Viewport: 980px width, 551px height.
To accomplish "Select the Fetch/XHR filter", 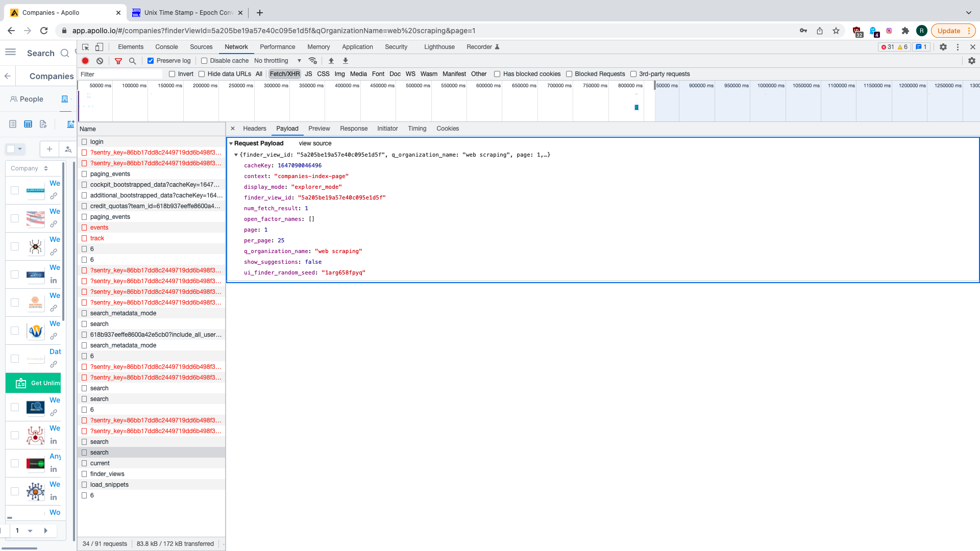I will [285, 74].
